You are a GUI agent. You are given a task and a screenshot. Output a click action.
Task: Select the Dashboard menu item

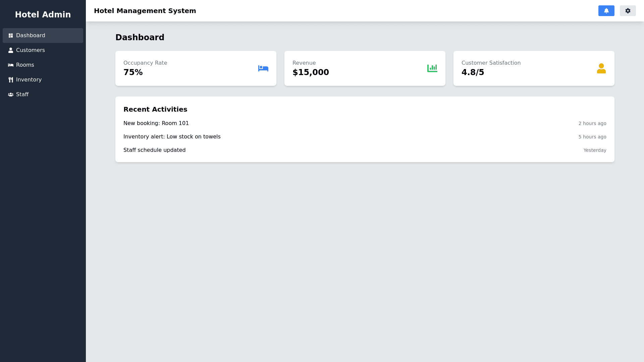point(31,36)
